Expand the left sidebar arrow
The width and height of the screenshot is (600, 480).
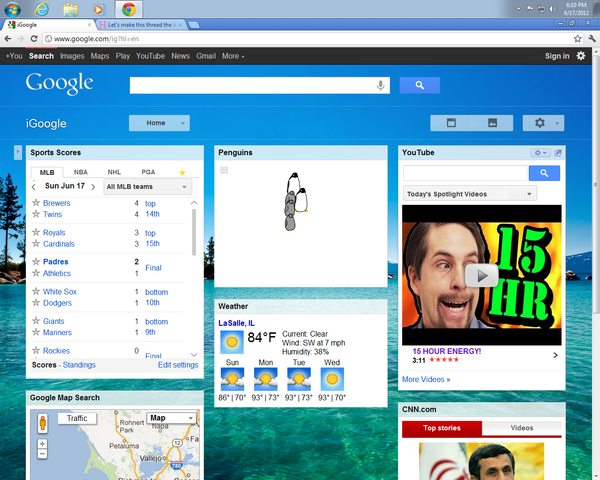(18, 152)
